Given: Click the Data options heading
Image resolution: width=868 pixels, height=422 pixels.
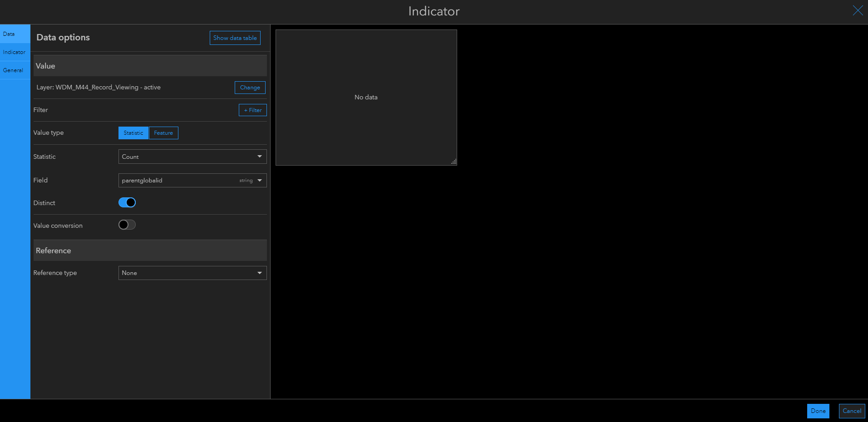Looking at the screenshot, I should click(x=63, y=38).
